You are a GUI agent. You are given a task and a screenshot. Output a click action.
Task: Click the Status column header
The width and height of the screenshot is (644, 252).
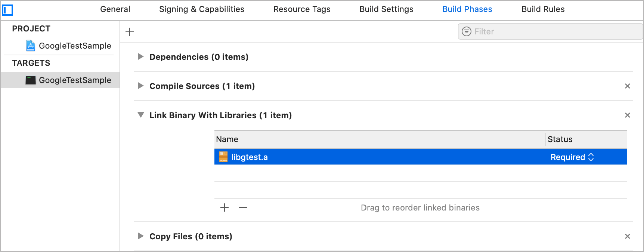click(x=560, y=139)
